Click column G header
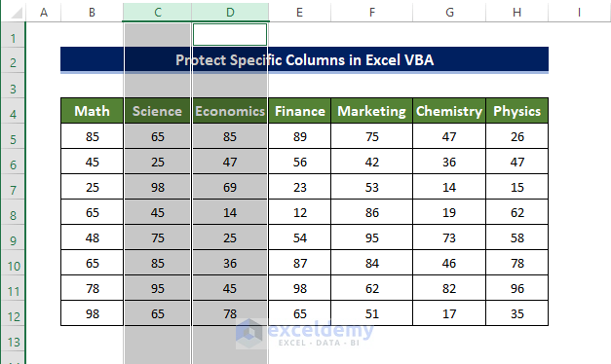The height and width of the screenshot is (364, 611). click(x=449, y=12)
